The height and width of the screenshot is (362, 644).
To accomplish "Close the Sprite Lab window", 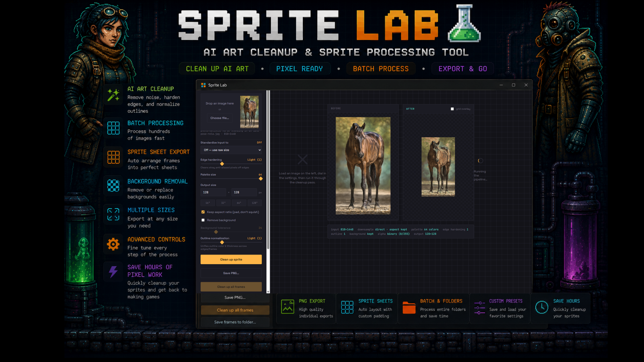I will (526, 85).
